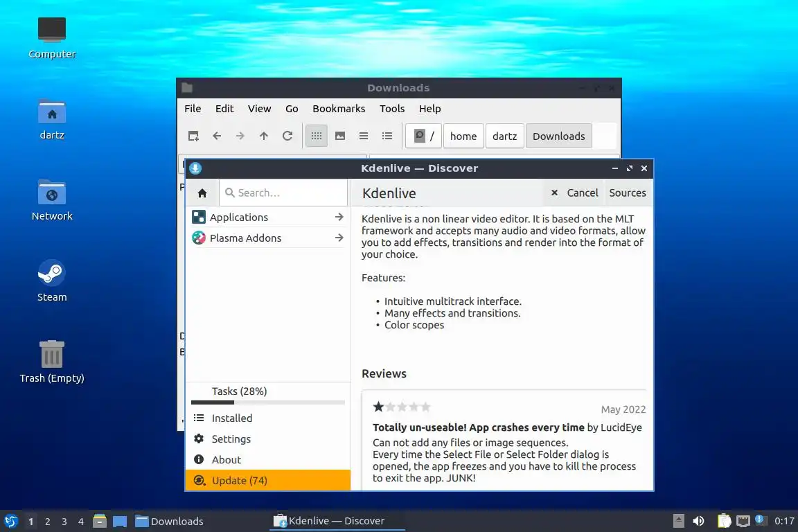The width and height of the screenshot is (798, 532).
Task: Click the clipboard tray icon
Action: (x=724, y=521)
